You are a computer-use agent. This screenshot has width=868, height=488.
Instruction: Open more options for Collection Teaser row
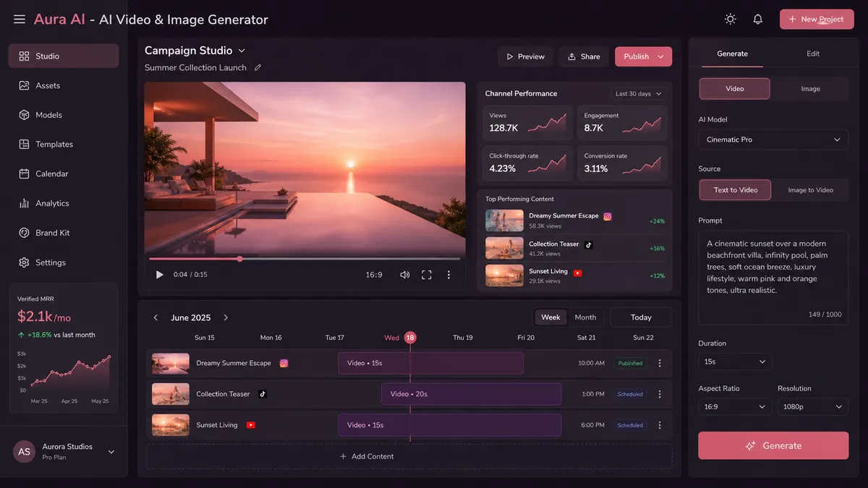tap(660, 394)
